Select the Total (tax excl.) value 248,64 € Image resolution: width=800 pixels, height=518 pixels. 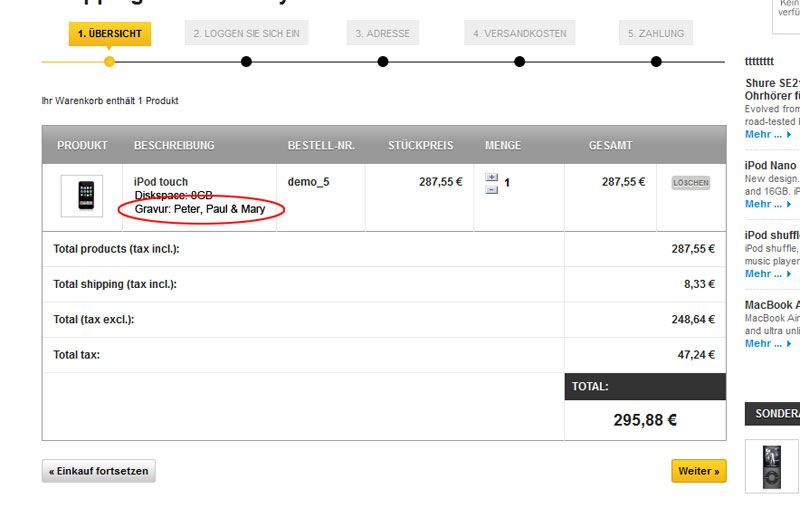tap(693, 319)
